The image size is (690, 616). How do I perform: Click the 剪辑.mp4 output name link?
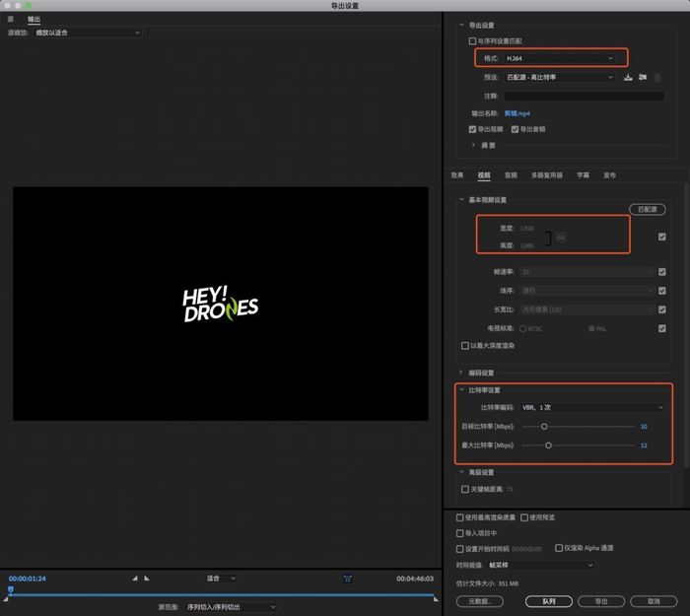[x=517, y=113]
